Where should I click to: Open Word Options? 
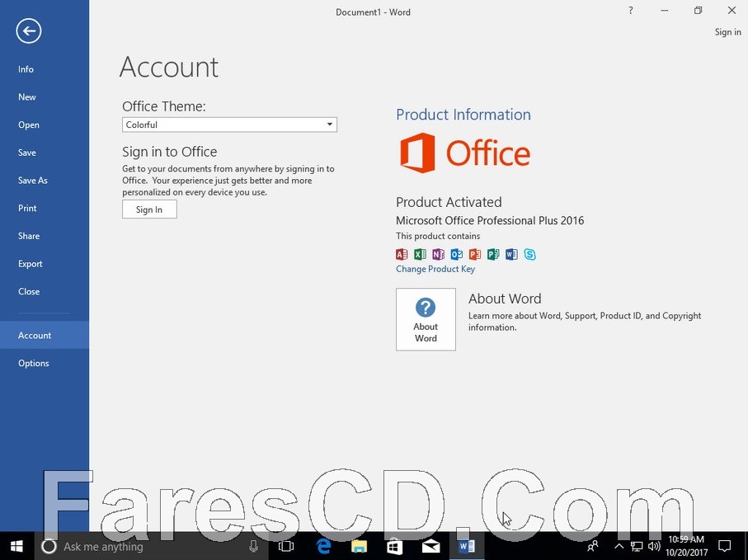(x=45, y=363)
